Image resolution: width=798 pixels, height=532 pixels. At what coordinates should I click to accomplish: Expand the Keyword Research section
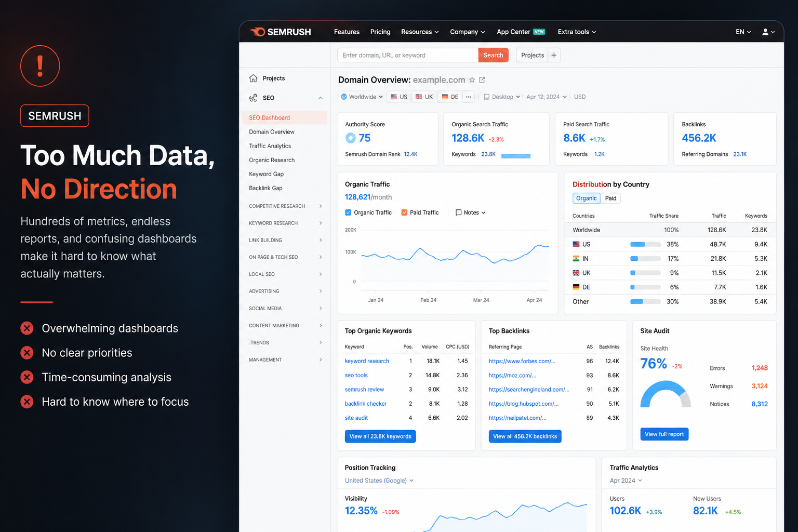click(285, 223)
